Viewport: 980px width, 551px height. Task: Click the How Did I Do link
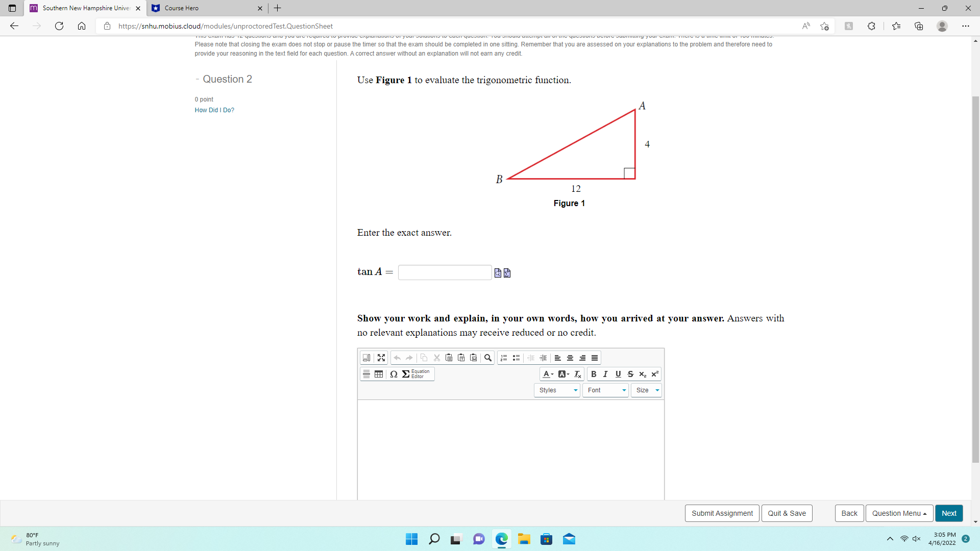point(214,110)
